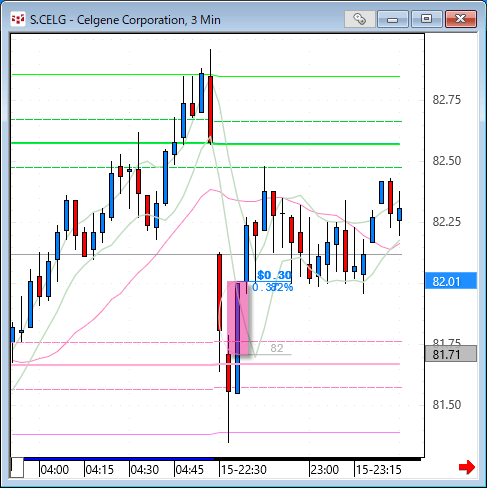Click the pink shaded trade rectangle
This screenshot has height=488, width=487.
point(238,318)
